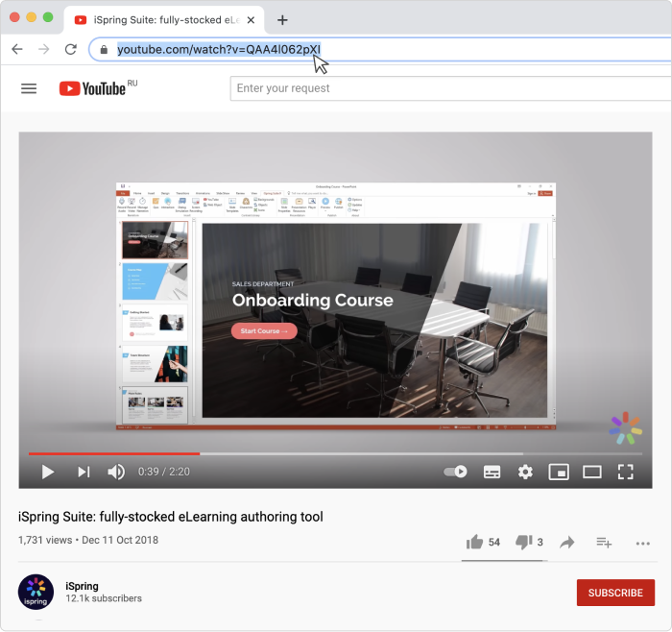Click the iSpring Suite tab title
This screenshot has height=632, width=672.
(167, 20)
